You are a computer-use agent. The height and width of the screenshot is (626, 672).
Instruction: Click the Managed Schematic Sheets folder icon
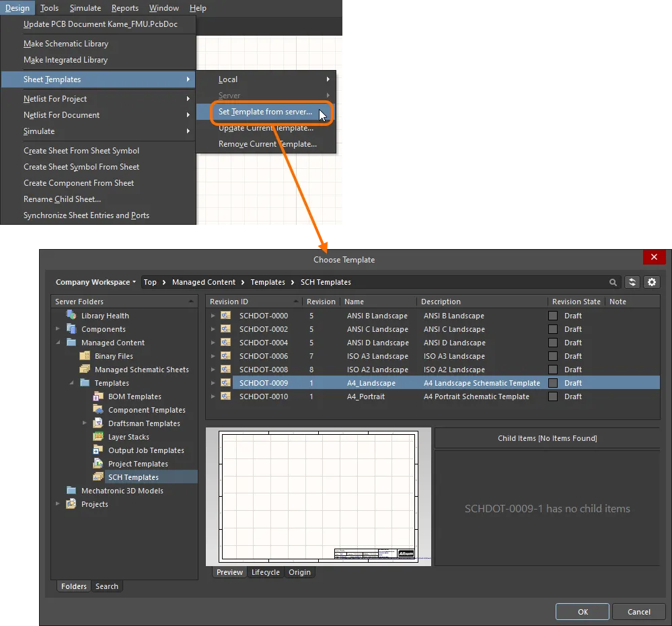(85, 369)
